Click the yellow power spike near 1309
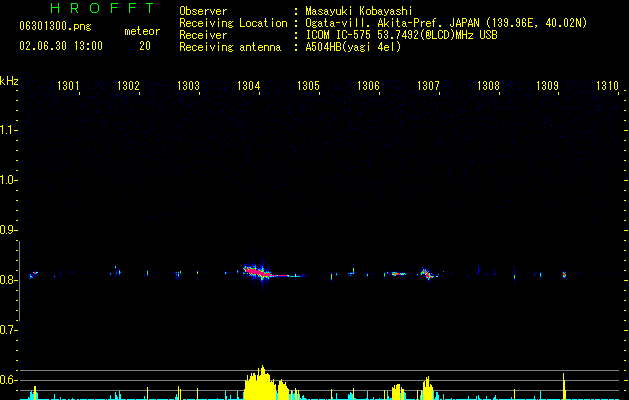 click(564, 386)
